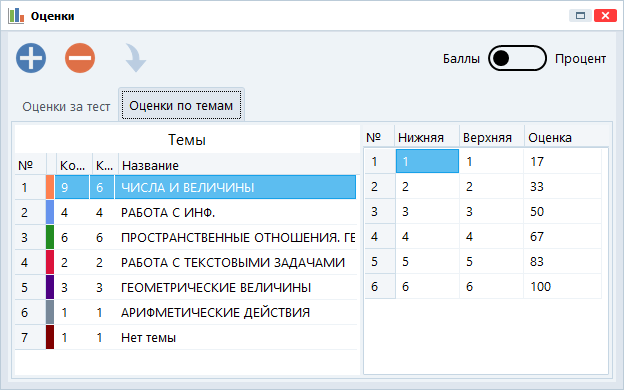
Task: Click the blue plus add icon
Action: [31, 58]
